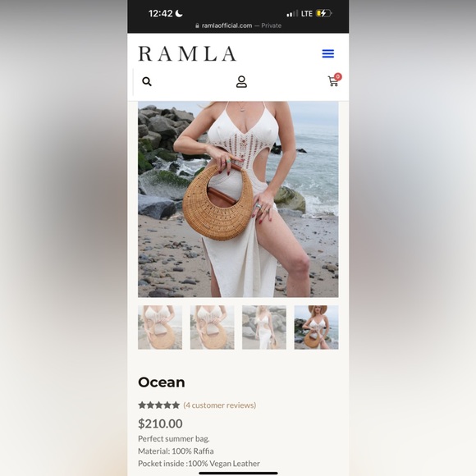Select the third product thumbnail
476x476 pixels.
(x=264, y=327)
